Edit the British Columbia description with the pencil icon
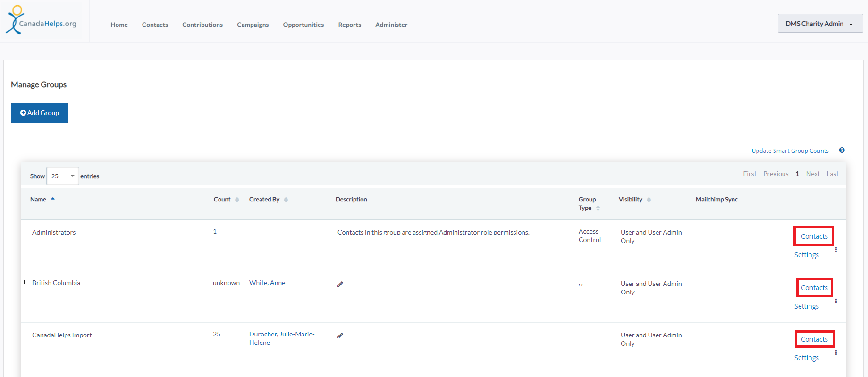868x377 pixels. (340, 284)
